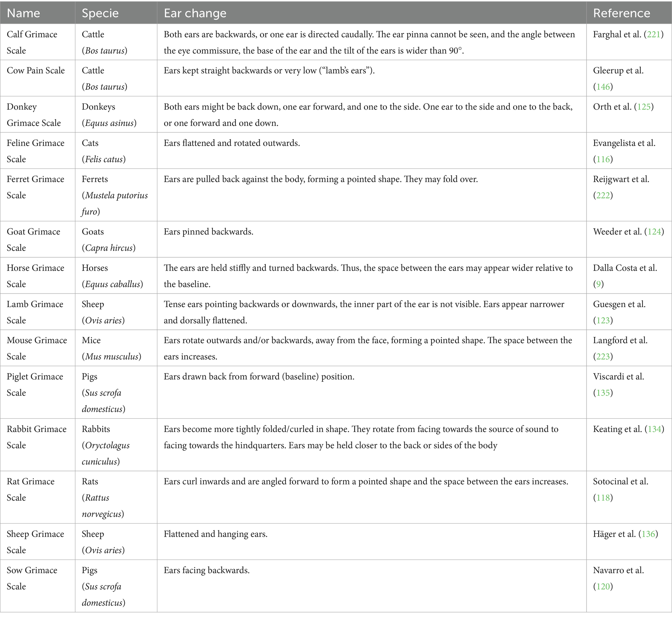
Task: Click the Feline Grimace Scale name cell
Action: click(x=35, y=151)
